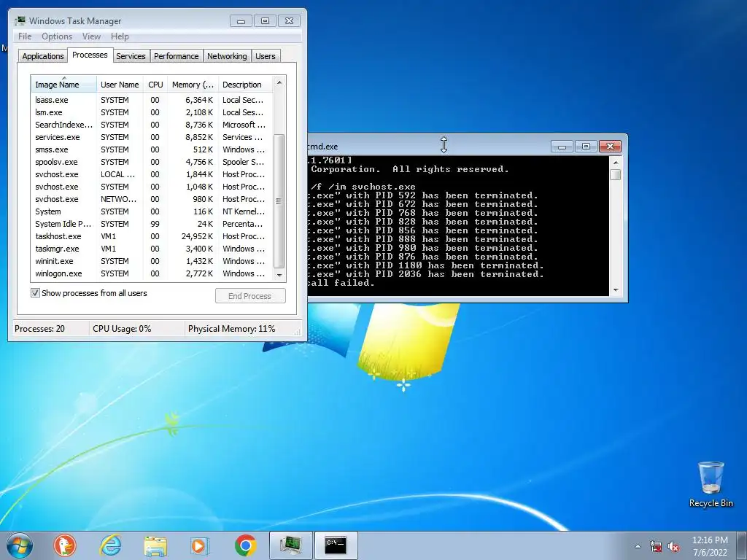
Task: Click the CPU Usage: 0% status
Action: pyautogui.click(x=122, y=329)
